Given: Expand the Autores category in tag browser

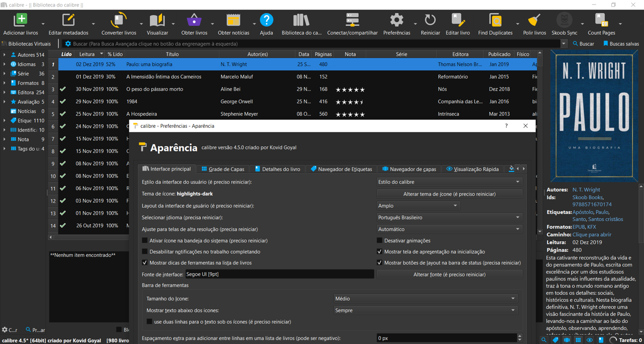Looking at the screenshot, I should click(5, 55).
